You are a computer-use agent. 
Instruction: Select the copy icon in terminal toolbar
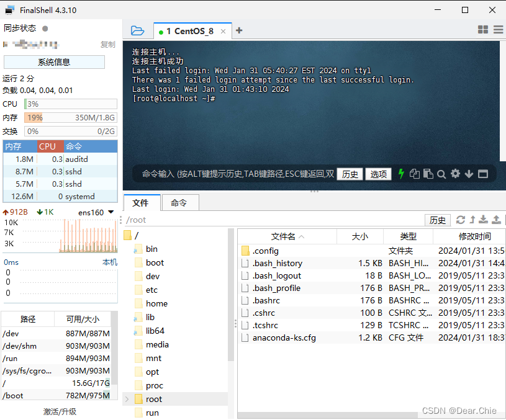(x=415, y=174)
